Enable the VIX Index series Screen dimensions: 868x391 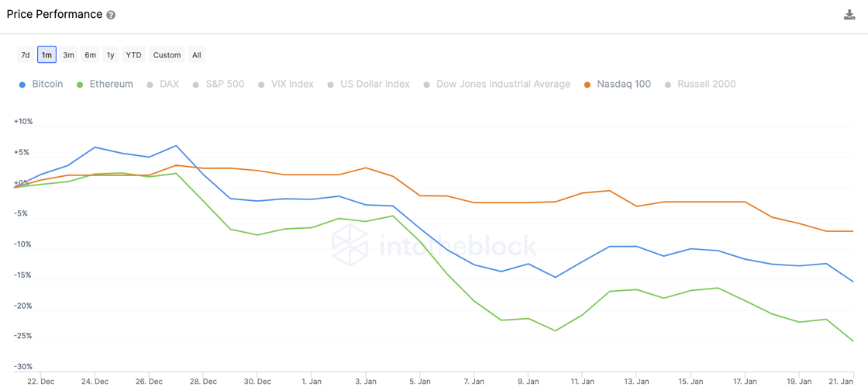click(x=286, y=85)
